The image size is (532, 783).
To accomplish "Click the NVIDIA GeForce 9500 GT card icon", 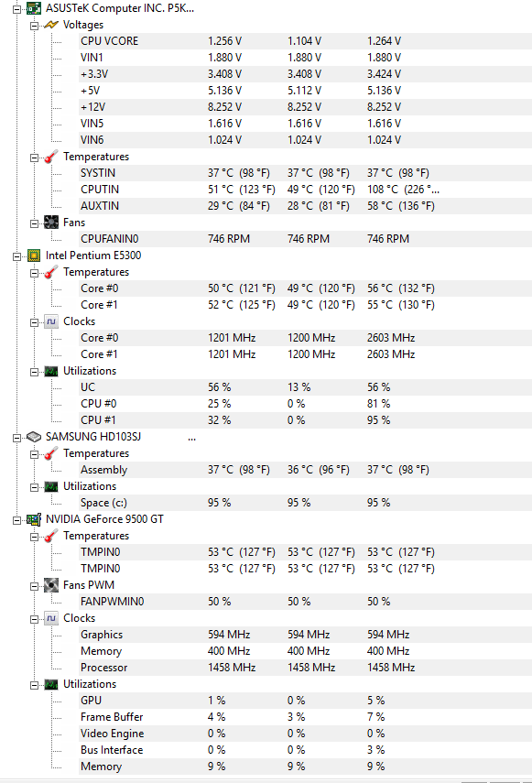I will pyautogui.click(x=34, y=519).
